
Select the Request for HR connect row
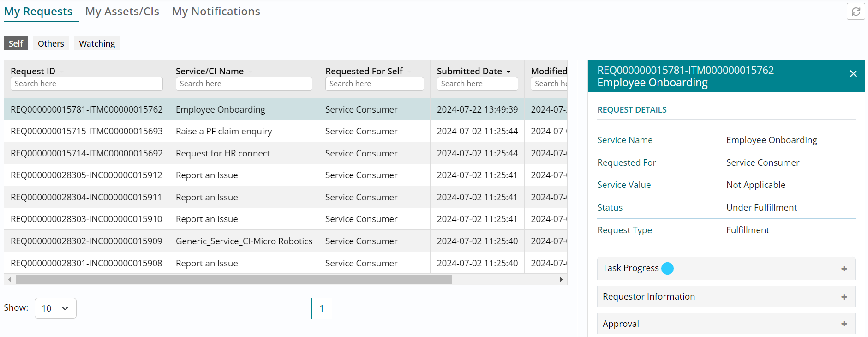click(223, 153)
